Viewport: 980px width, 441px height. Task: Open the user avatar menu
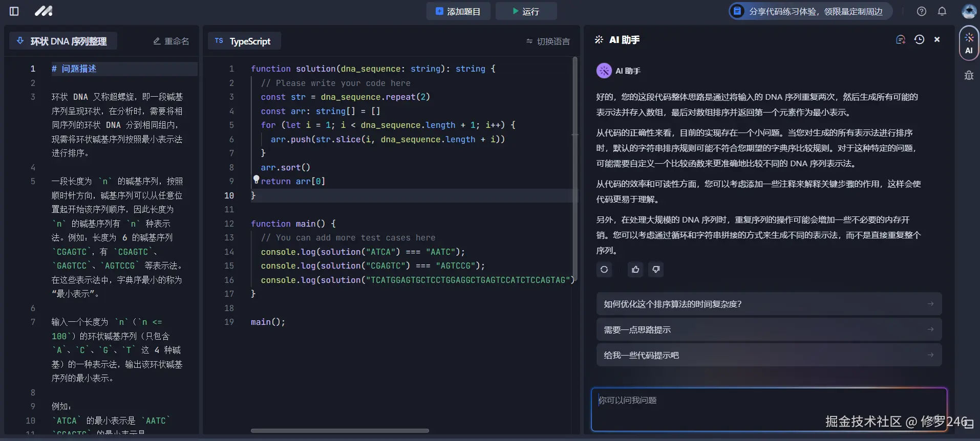point(968,11)
